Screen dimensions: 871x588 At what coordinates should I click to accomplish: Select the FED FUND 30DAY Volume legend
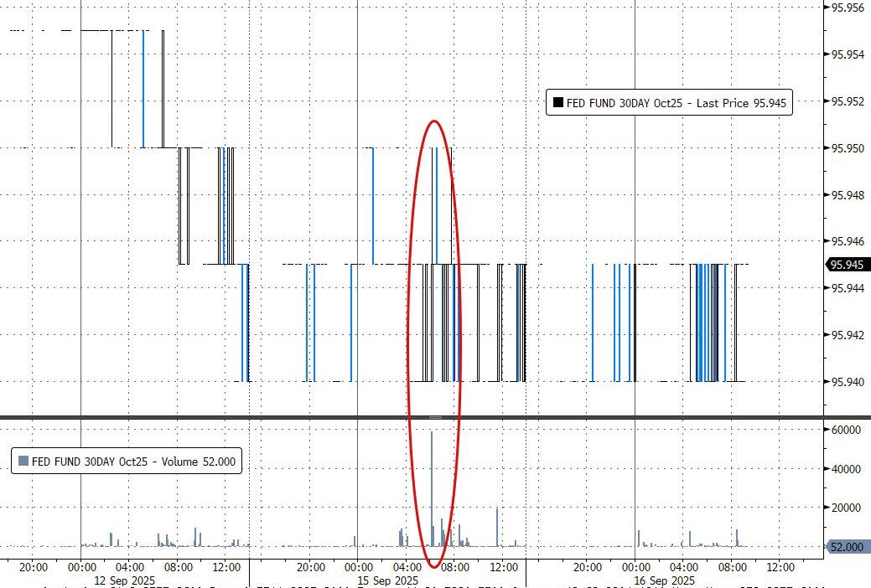pyautogui.click(x=126, y=460)
